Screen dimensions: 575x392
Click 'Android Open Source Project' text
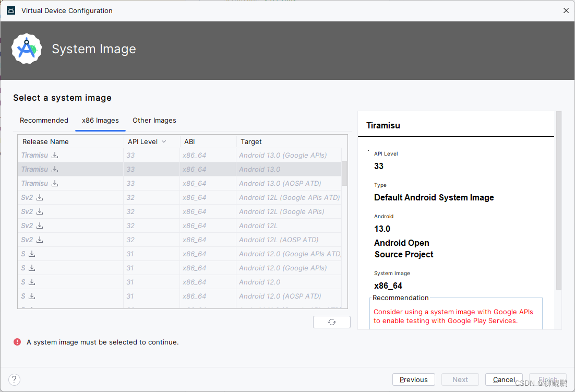[404, 248]
